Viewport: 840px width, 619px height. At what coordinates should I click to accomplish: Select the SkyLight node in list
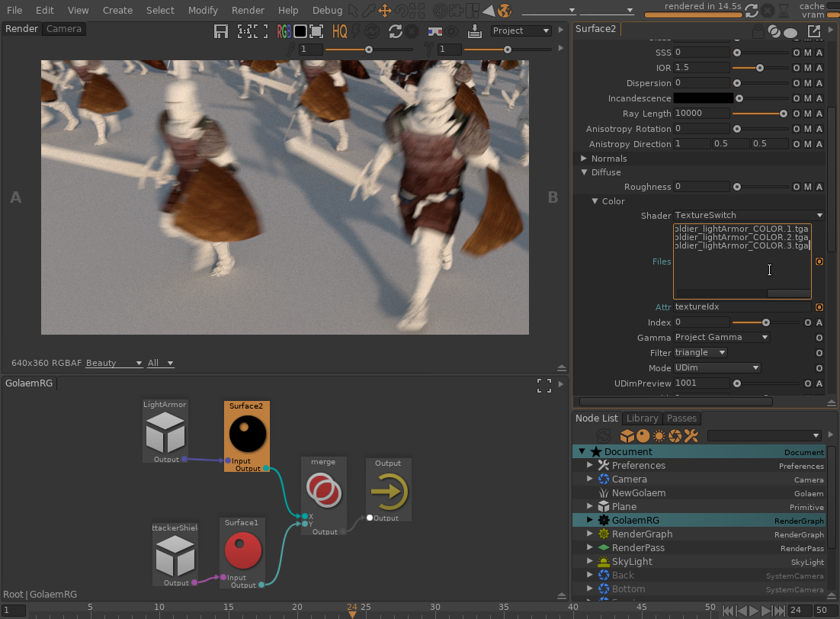(632, 562)
